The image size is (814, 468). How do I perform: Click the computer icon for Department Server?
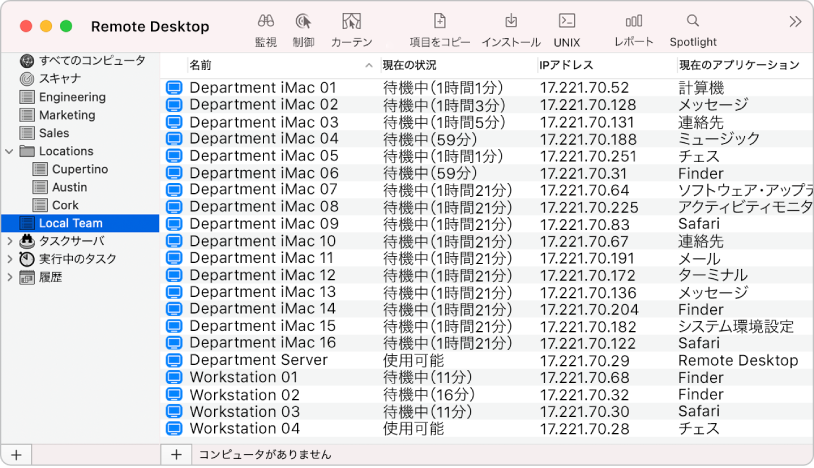tap(174, 361)
